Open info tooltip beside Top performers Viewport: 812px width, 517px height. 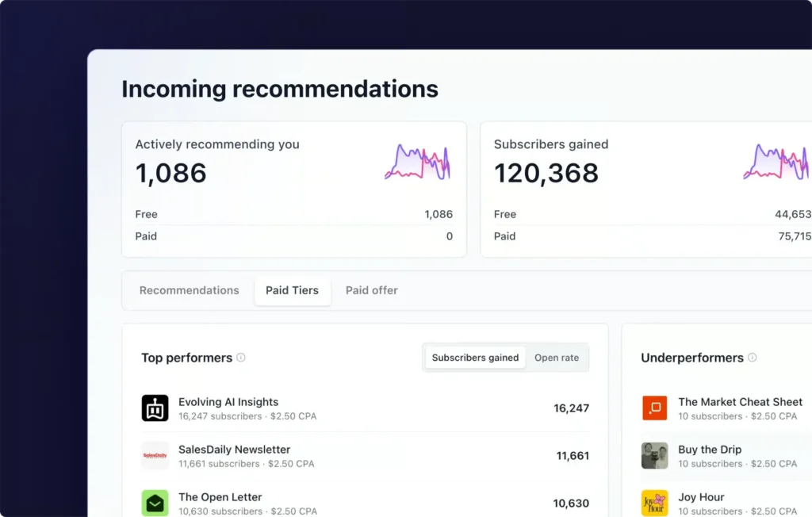pyautogui.click(x=241, y=358)
